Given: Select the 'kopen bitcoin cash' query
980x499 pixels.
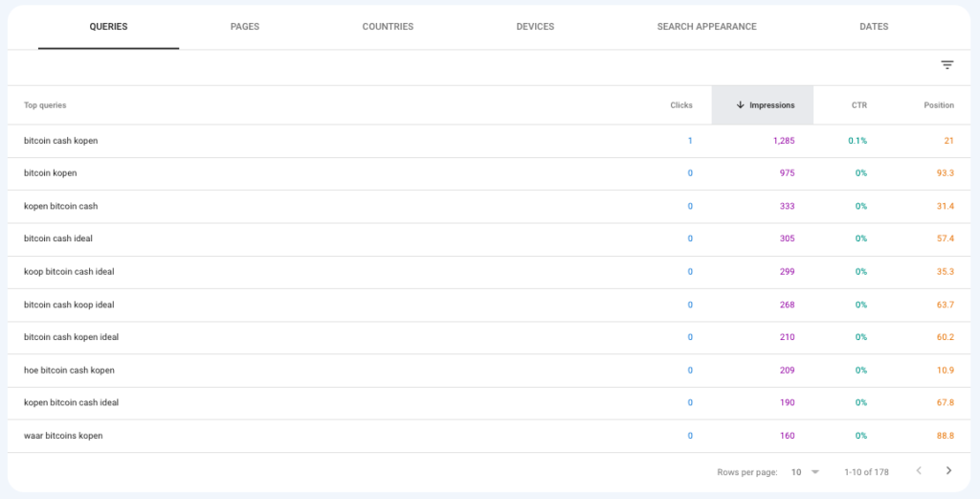Looking at the screenshot, I should (60, 206).
